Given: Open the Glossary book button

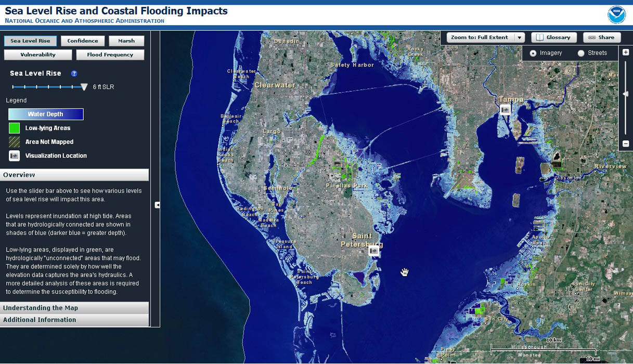Looking at the screenshot, I should pos(553,37).
